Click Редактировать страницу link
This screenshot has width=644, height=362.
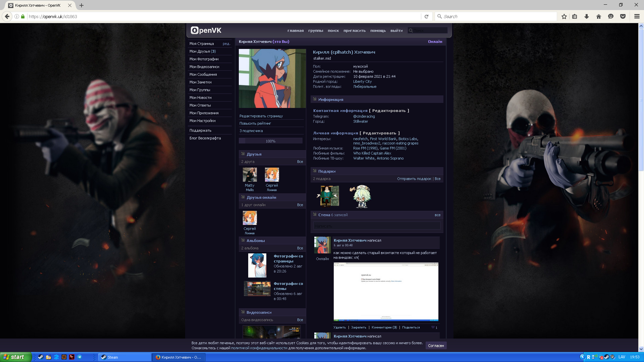pyautogui.click(x=261, y=116)
